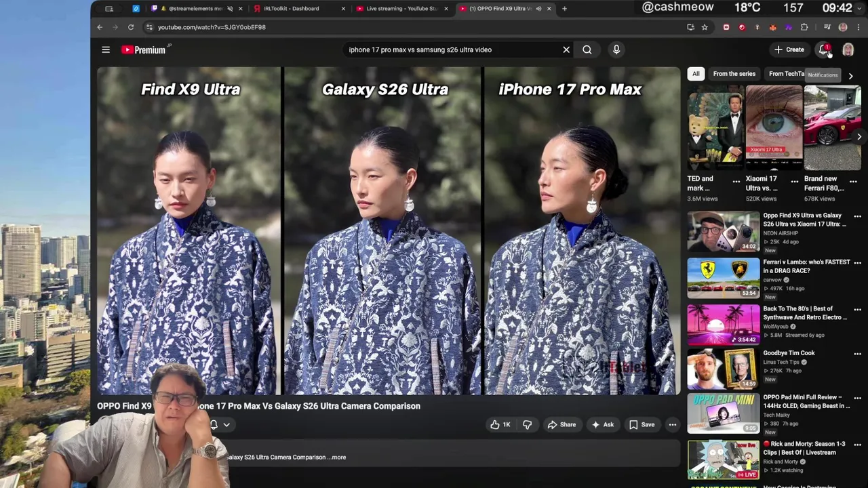Open options for TED and mark short

coord(736,182)
